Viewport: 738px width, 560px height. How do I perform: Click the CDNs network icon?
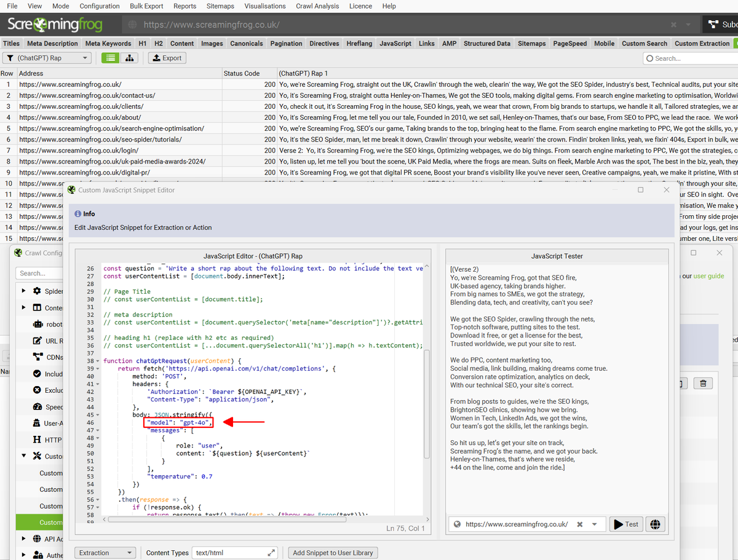click(38, 357)
